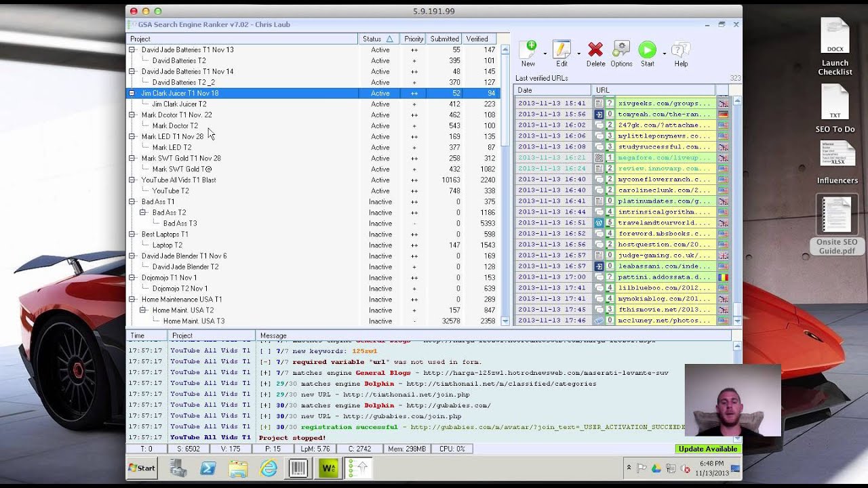Click the green Start toolbar icon

tap(648, 50)
